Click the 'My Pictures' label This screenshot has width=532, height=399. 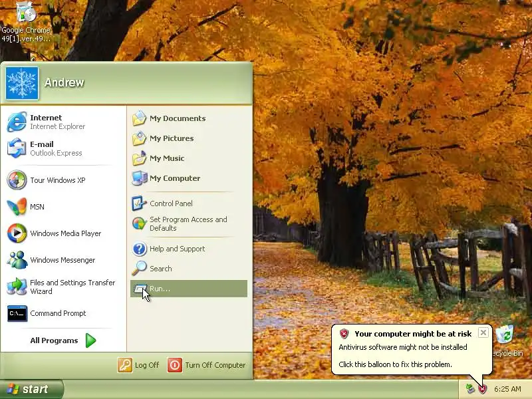172,138
